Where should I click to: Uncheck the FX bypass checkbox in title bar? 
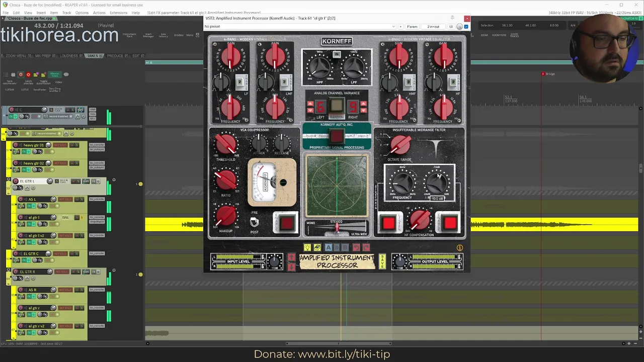tap(466, 26)
